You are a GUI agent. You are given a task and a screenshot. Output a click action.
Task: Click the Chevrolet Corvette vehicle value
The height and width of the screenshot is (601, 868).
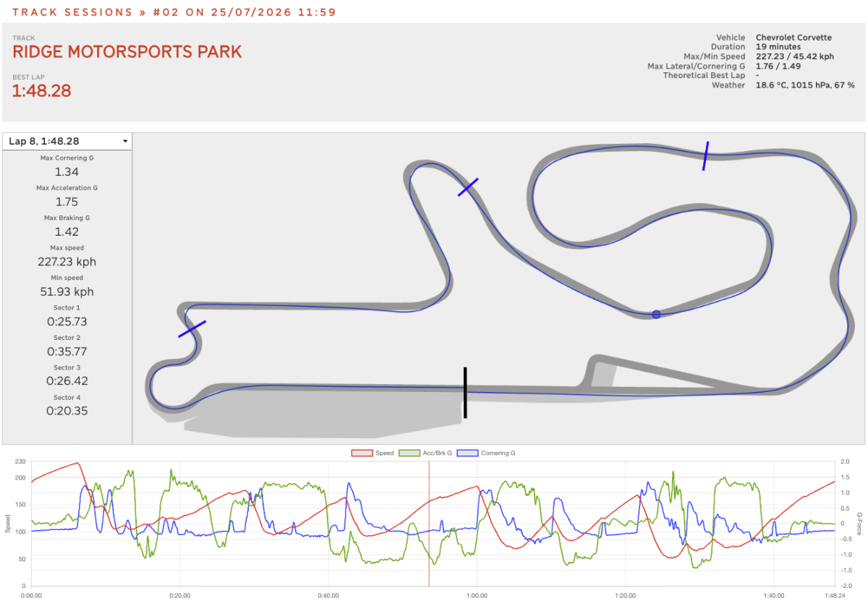(793, 38)
